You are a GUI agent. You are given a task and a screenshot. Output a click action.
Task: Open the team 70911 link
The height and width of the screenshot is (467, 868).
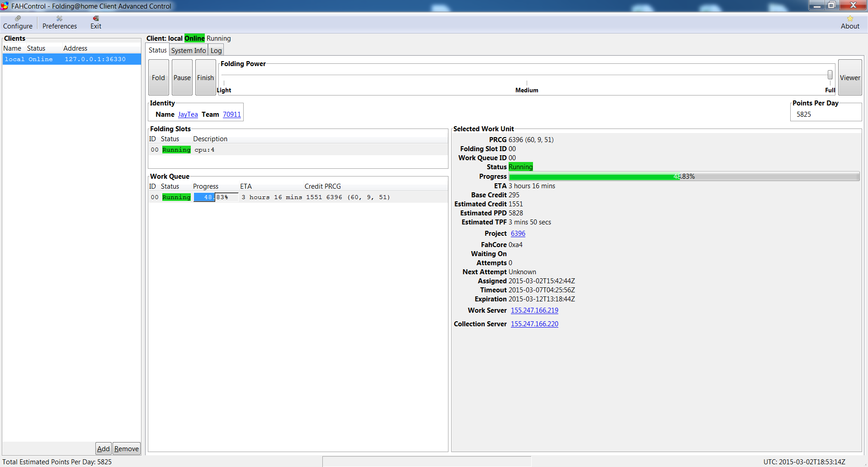coord(232,114)
